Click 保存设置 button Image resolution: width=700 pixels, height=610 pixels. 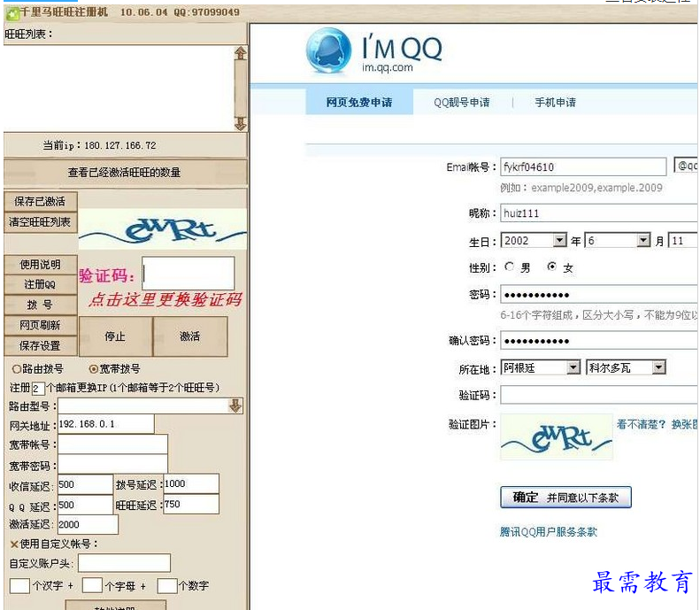(x=40, y=345)
